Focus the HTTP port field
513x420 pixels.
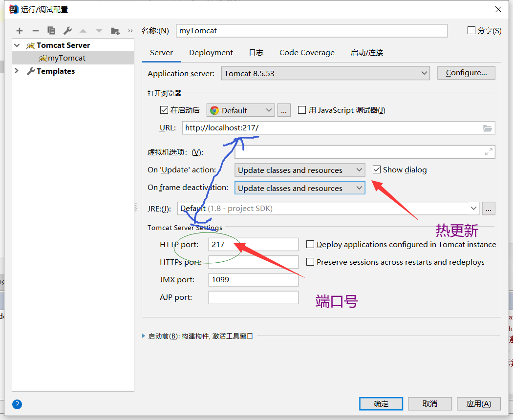click(253, 244)
